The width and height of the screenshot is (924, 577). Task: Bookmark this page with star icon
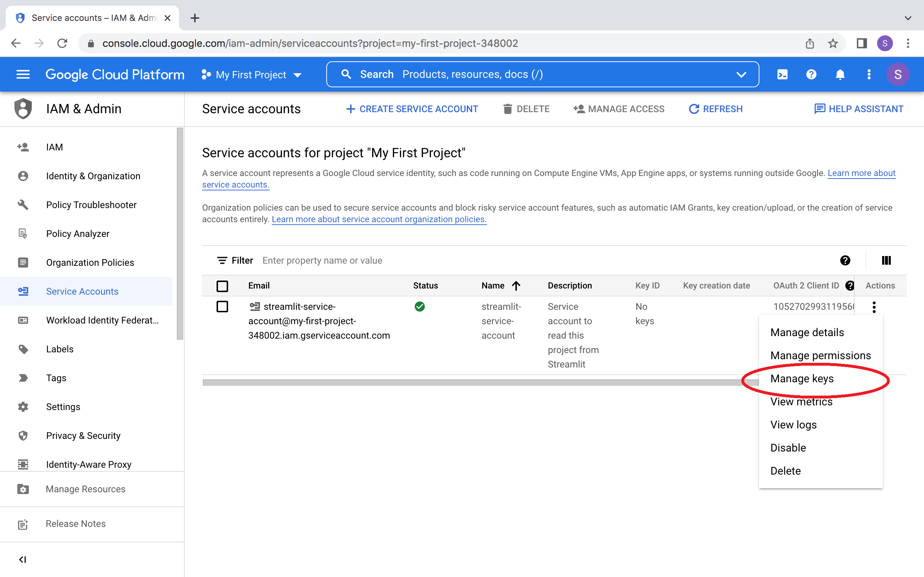coord(833,44)
